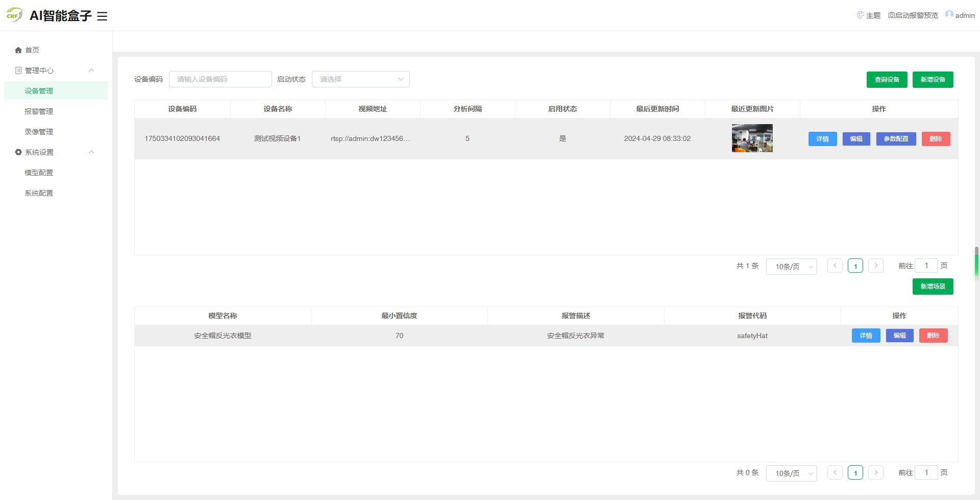Delete the safetyHat scene row
Viewport: 980px width, 500px height.
click(933, 336)
